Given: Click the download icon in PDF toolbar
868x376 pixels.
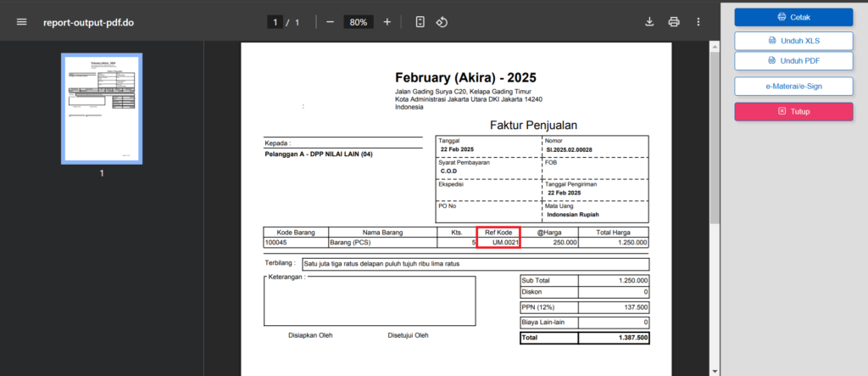Looking at the screenshot, I should 650,22.
